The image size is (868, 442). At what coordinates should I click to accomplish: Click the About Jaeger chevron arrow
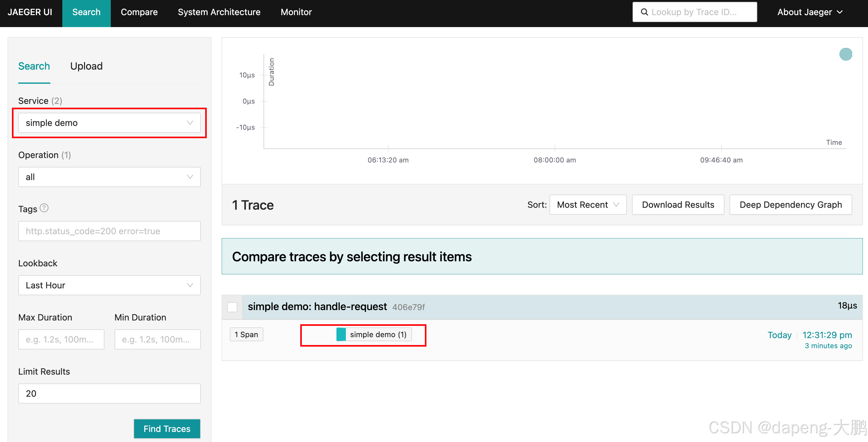(x=840, y=12)
